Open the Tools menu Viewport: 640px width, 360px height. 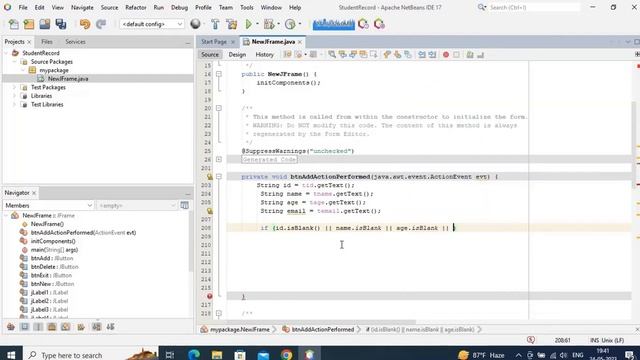click(x=247, y=7)
